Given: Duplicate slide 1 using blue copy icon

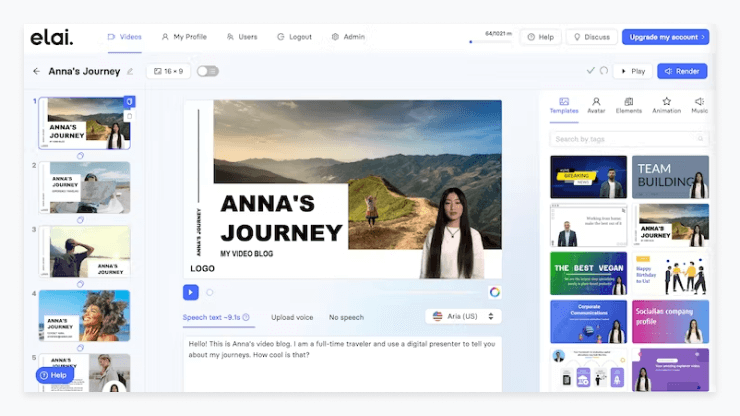Looking at the screenshot, I should (x=129, y=102).
